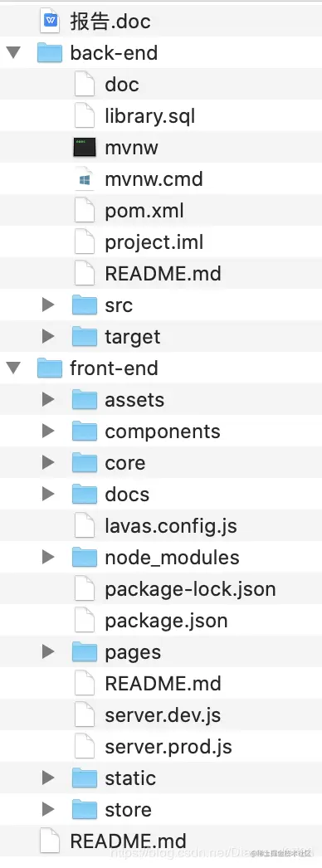This screenshot has width=322, height=868.
Task: Expand the target folder arrow
Action: (x=49, y=337)
